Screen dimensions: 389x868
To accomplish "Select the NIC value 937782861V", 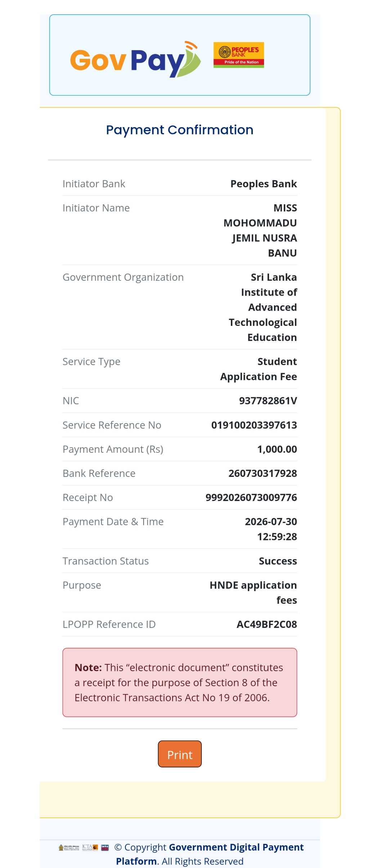I will [268, 401].
